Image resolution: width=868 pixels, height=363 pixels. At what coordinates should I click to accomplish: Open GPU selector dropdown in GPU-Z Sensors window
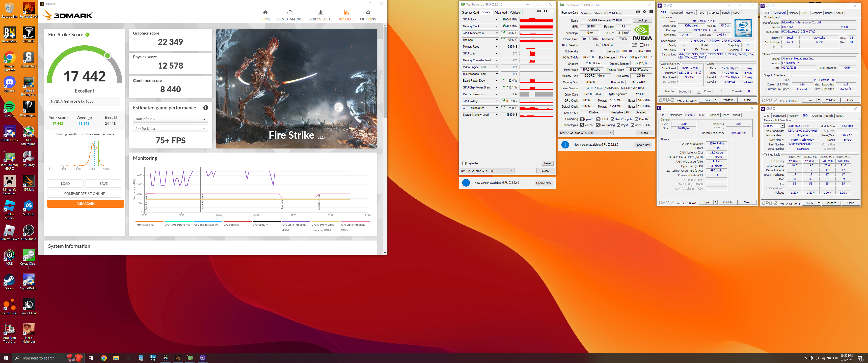pos(487,171)
